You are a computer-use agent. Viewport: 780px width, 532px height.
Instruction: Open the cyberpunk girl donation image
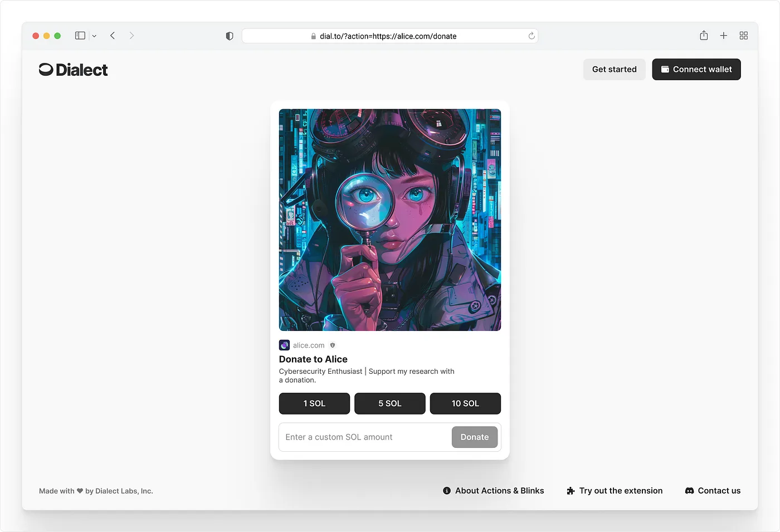click(390, 220)
